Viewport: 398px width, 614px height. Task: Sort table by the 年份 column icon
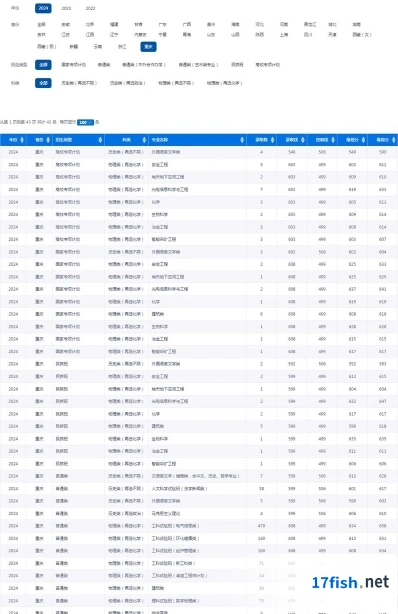22,140
